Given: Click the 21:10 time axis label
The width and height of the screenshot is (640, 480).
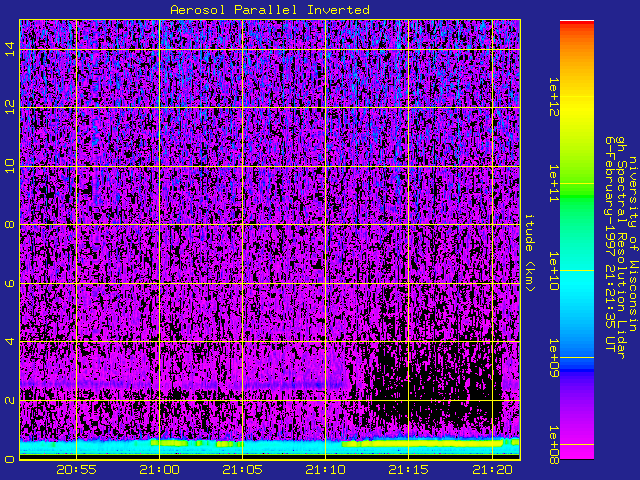Looking at the screenshot, I should [x=325, y=470].
